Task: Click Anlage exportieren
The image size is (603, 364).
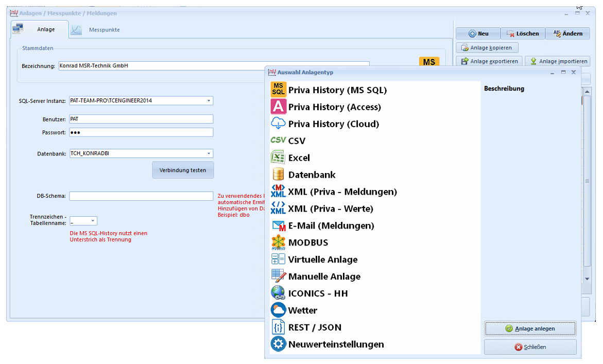Action: (489, 61)
